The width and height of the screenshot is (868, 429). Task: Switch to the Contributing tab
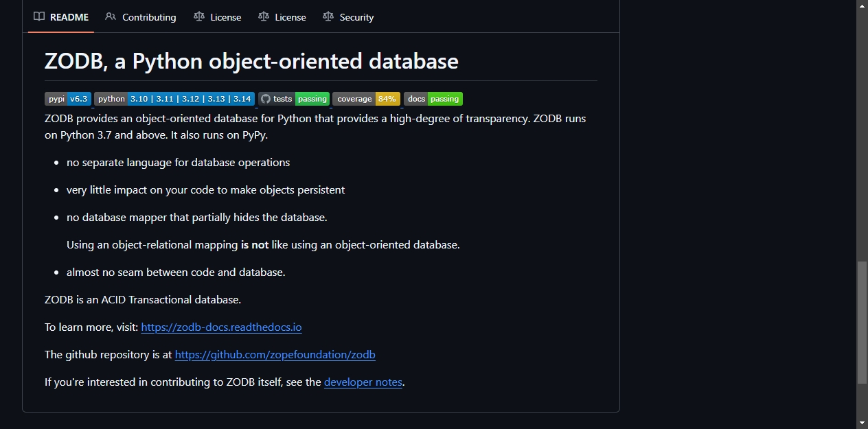tap(141, 17)
